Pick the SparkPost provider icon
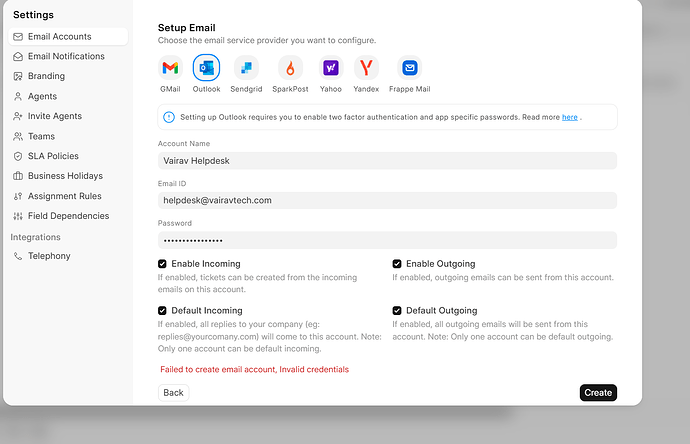The width and height of the screenshot is (690, 444). 290,68
